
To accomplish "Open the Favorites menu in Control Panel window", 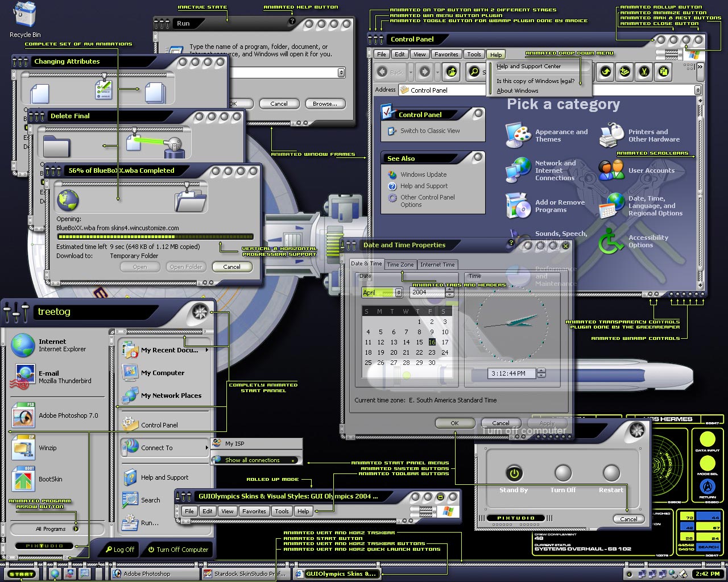I will 446,55.
